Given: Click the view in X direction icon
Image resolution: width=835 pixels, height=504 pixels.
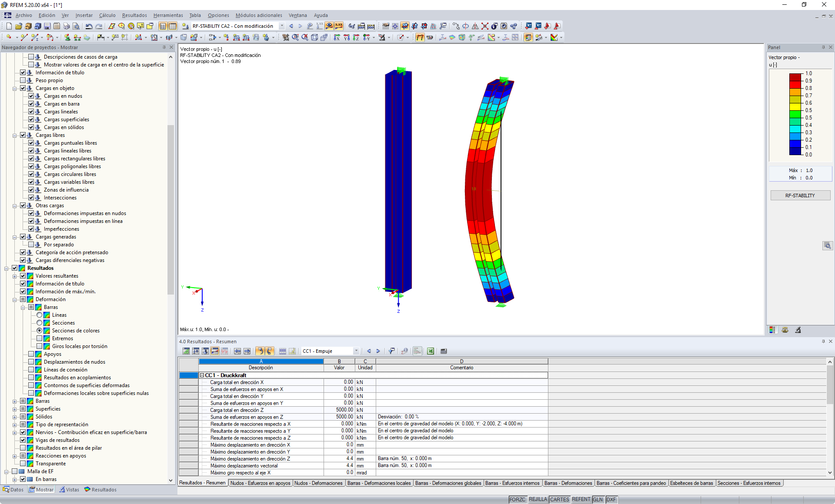Looking at the screenshot, I should [337, 37].
